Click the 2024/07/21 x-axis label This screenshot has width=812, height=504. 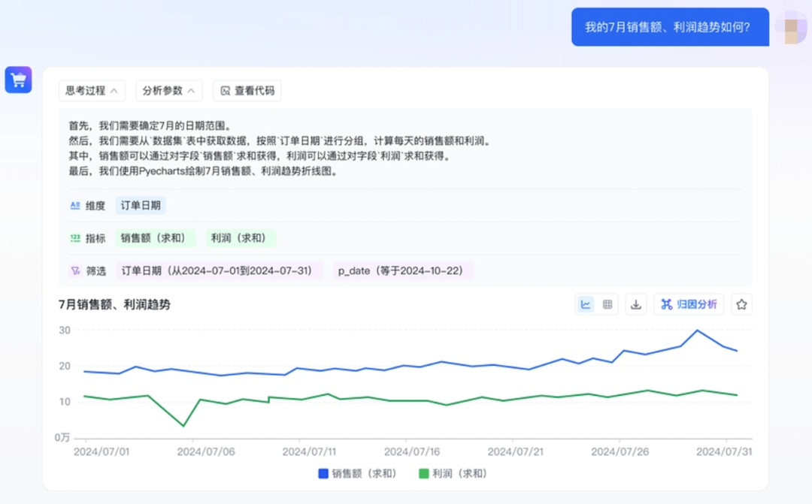(x=516, y=451)
